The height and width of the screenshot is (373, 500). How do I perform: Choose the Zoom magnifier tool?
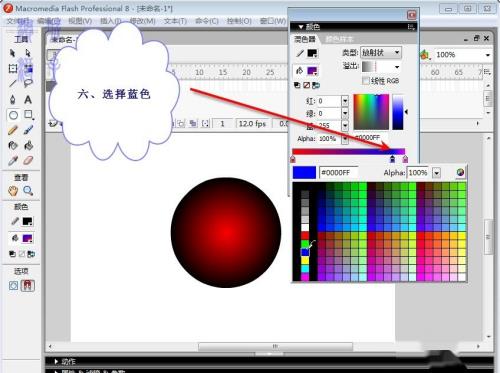point(28,191)
